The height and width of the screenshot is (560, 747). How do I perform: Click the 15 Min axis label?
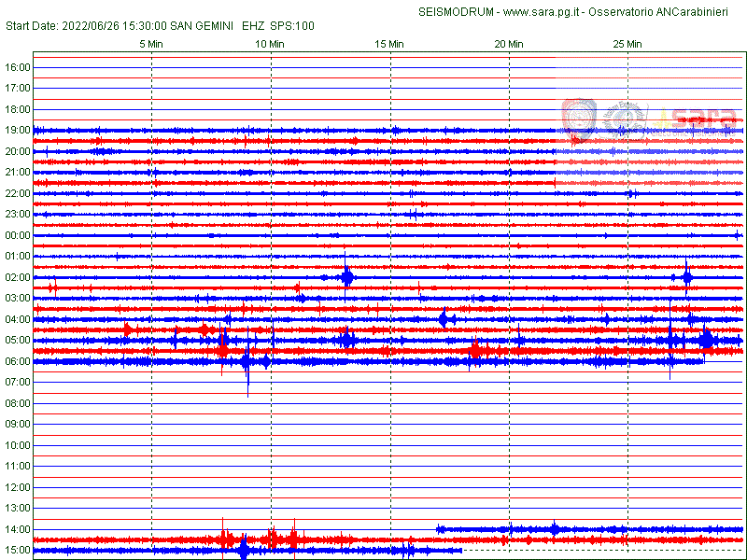[x=389, y=44]
